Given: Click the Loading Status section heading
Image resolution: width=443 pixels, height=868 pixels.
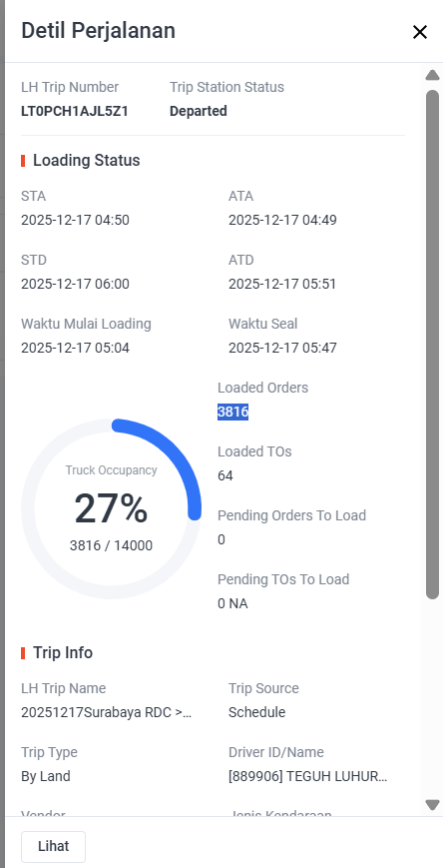Looking at the screenshot, I should point(86,161).
